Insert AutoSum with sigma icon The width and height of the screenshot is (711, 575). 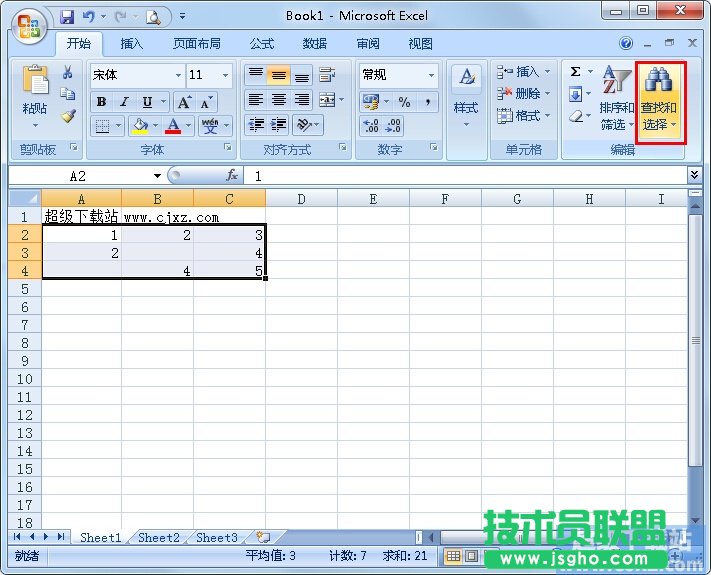575,72
